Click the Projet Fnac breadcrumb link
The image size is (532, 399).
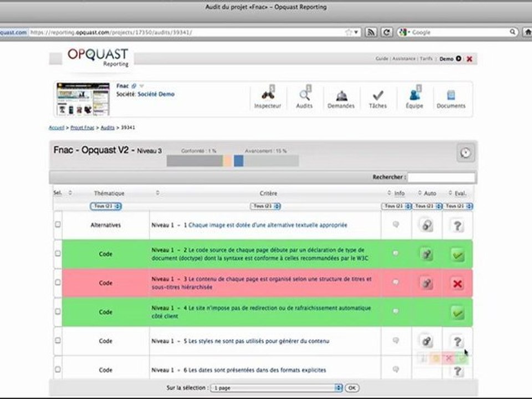(x=82, y=127)
